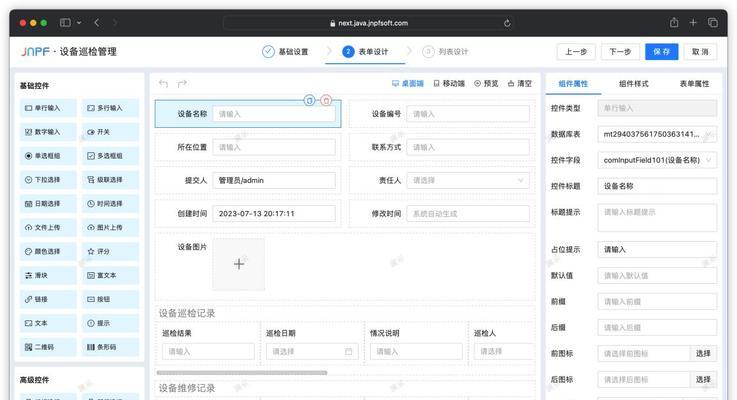Click the 上一步 button

tap(576, 52)
